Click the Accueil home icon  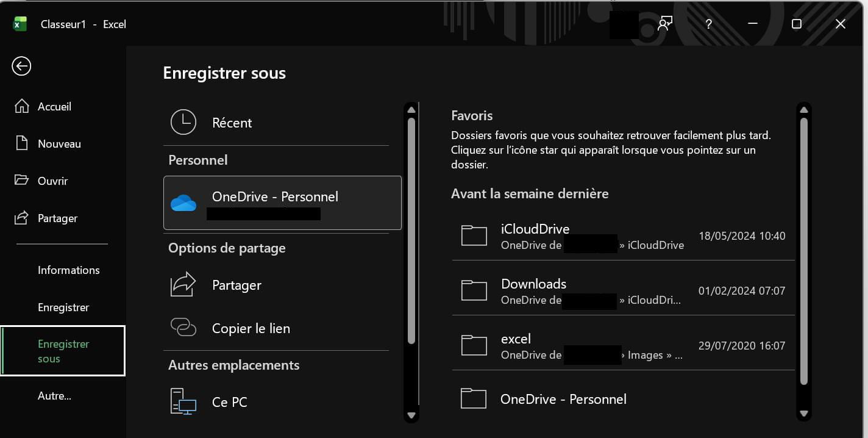click(x=21, y=106)
